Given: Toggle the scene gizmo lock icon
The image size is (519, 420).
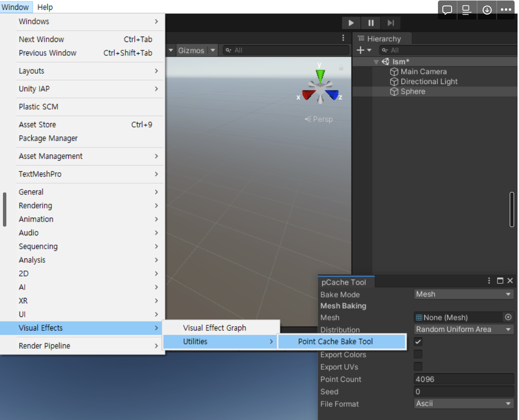Looking at the screenshot, I should pos(341,68).
